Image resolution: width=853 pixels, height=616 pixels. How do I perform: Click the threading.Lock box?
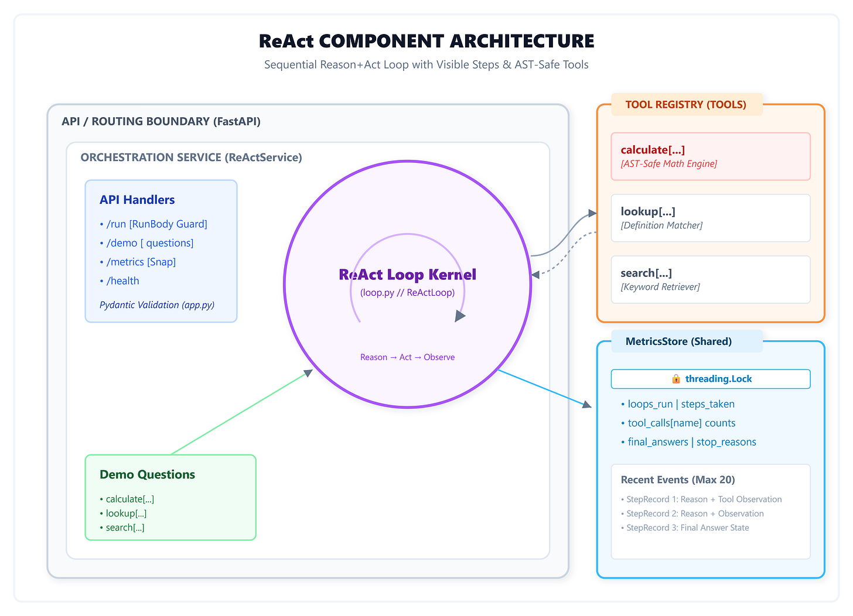[x=711, y=379]
